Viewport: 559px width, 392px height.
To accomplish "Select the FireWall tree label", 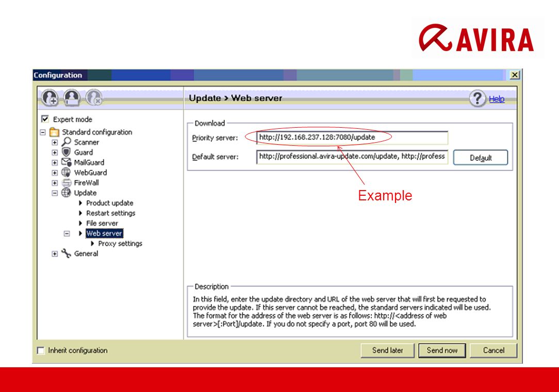I will [86, 183].
